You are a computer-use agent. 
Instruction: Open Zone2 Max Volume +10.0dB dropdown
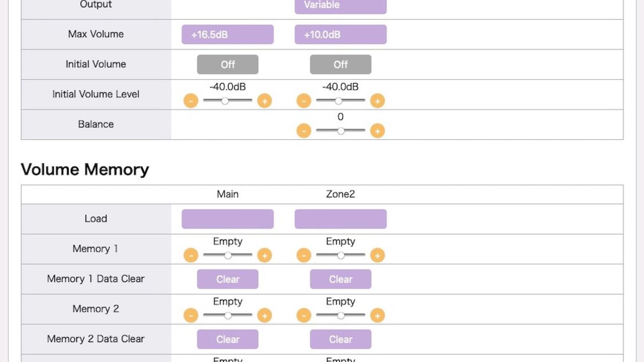(341, 35)
